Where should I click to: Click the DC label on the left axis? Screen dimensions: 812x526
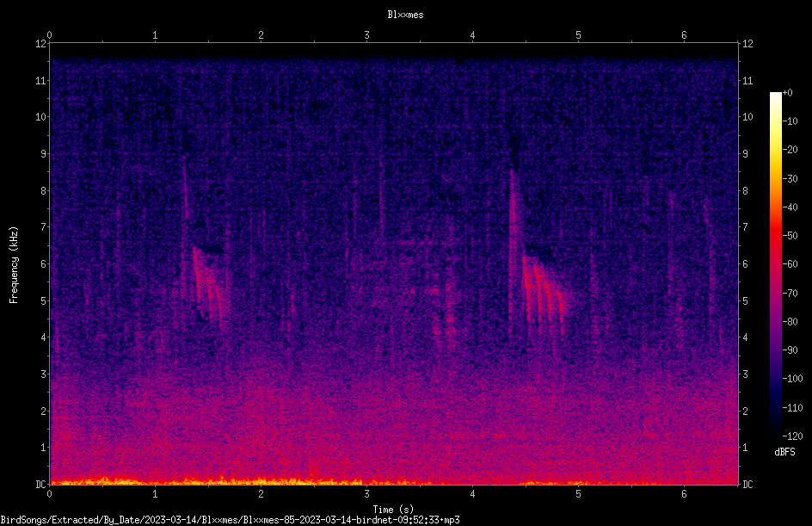[41, 484]
